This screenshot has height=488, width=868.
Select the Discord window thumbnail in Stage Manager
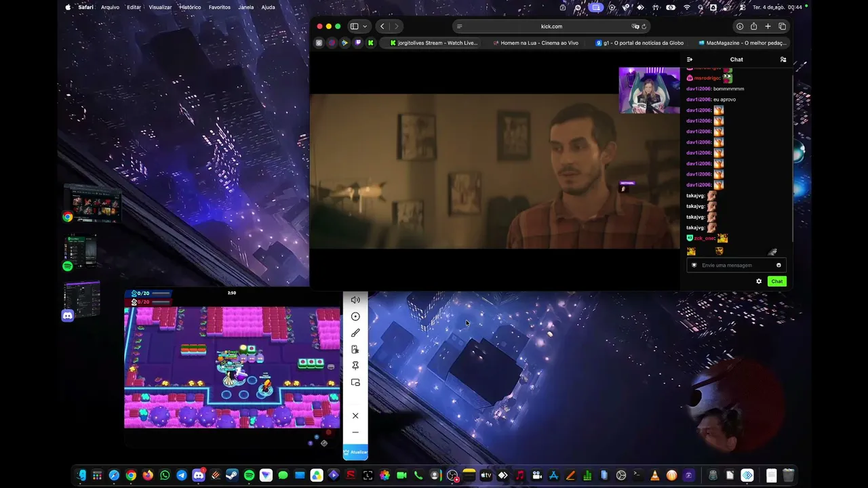pyautogui.click(x=82, y=300)
